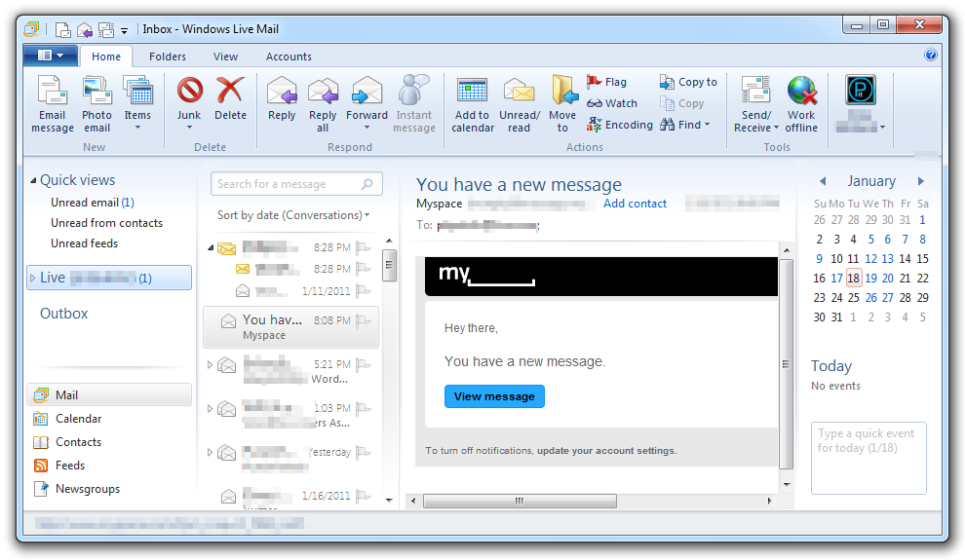Viewport: 965px width, 560px height.
Task: Open the new Items button
Action: coord(137,103)
